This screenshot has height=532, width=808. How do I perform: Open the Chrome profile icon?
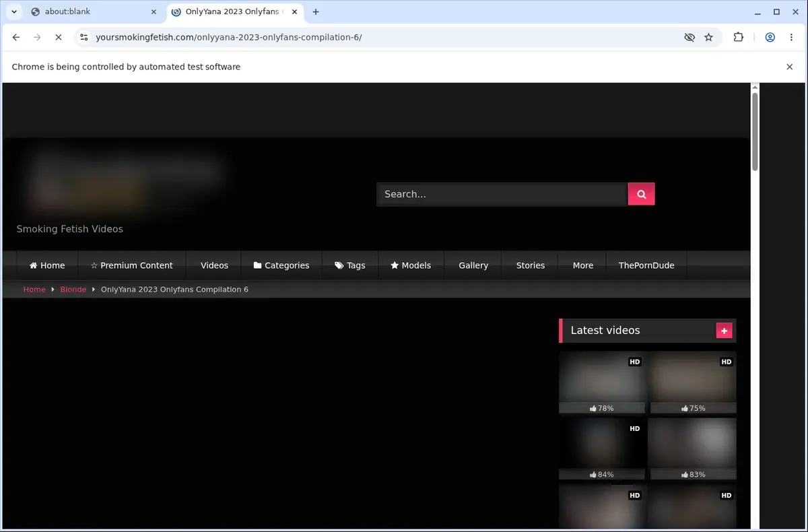point(770,38)
